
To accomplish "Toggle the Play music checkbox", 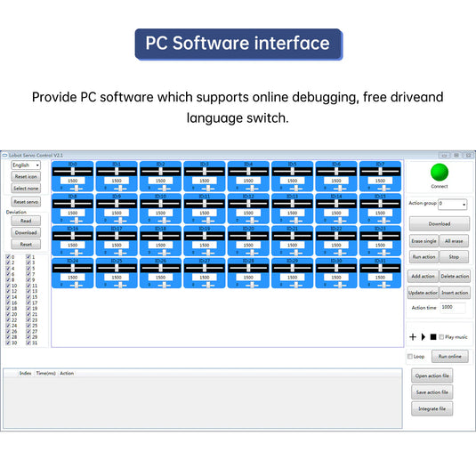I will point(441,336).
